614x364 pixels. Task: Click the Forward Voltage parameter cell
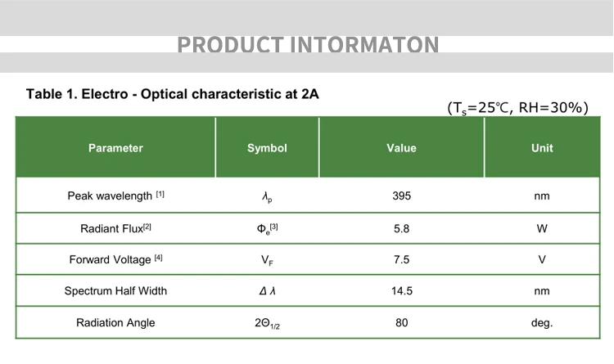coord(115,259)
